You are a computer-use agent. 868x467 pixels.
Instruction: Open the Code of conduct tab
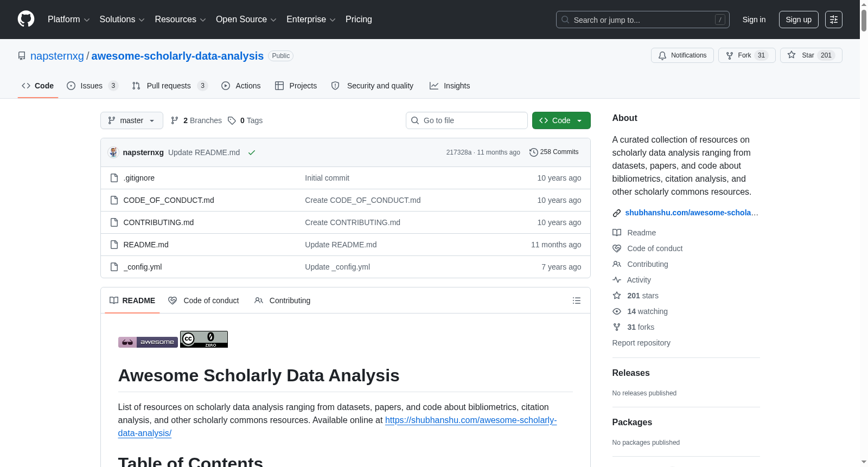(x=203, y=300)
